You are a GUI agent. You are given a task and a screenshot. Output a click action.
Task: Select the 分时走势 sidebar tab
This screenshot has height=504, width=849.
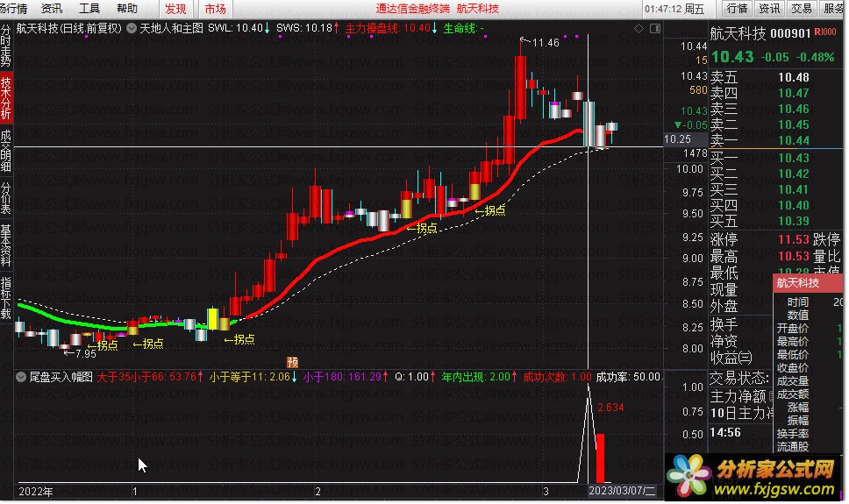click(6, 46)
